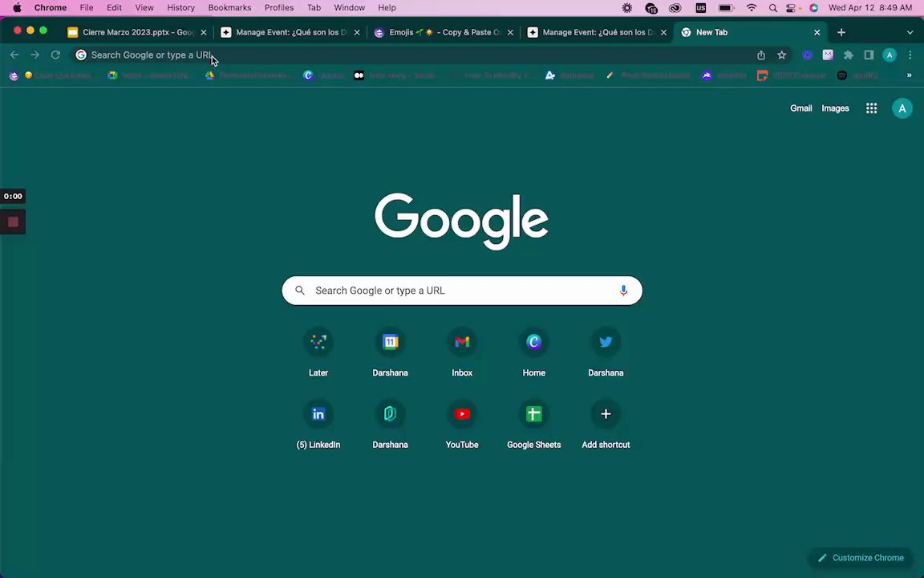Click the forward navigation arrow

34,55
